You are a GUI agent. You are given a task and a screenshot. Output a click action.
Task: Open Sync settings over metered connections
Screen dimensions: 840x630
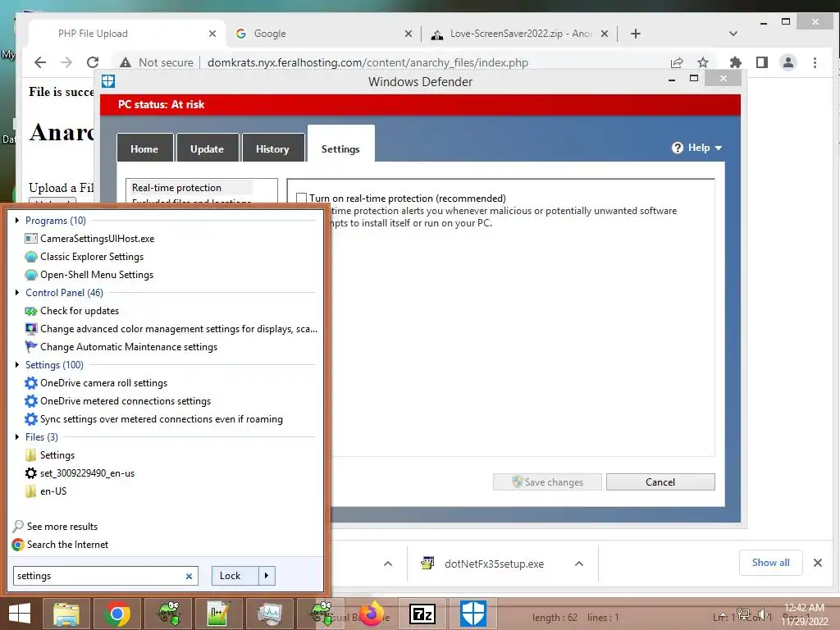(x=162, y=419)
